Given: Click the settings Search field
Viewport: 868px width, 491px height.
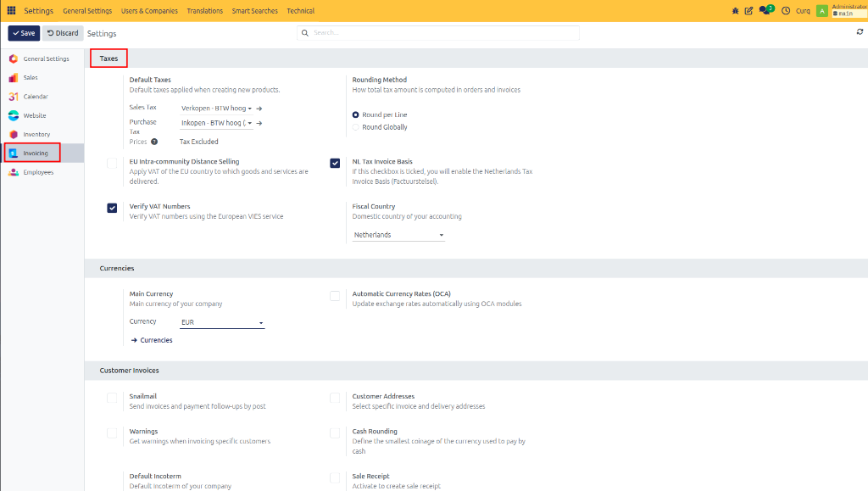Looking at the screenshot, I should click(x=438, y=33).
